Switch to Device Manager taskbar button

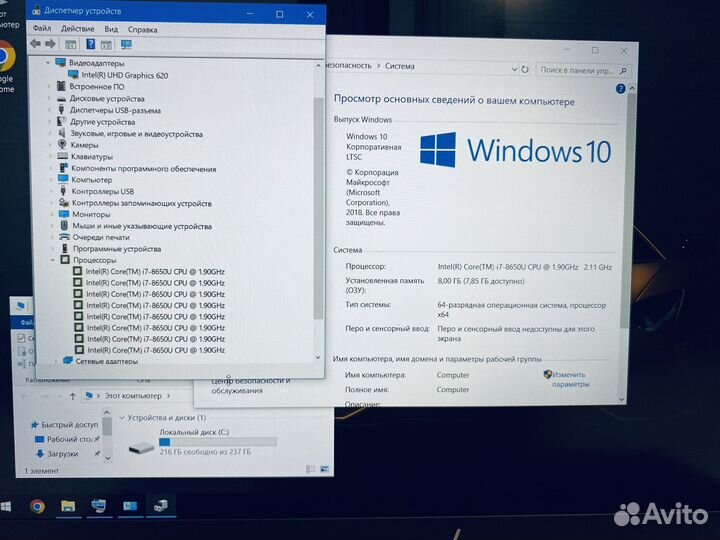161,506
